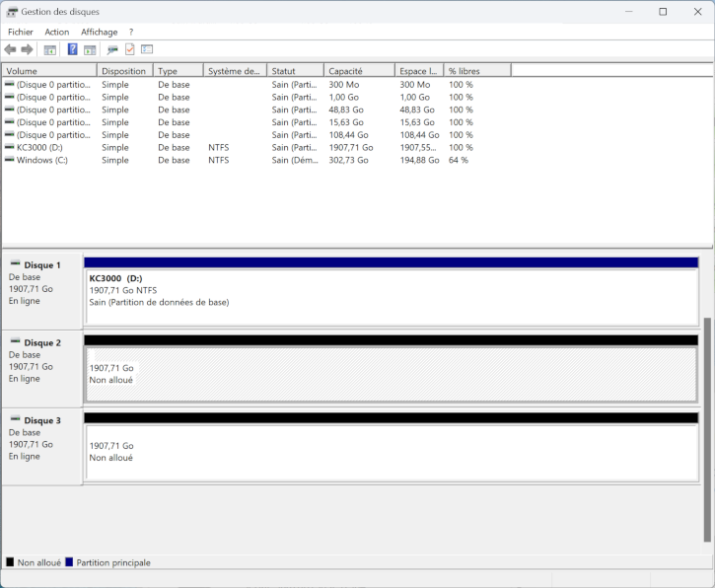Click the properties checkmark sheet icon
715x588 pixels.
129,49
